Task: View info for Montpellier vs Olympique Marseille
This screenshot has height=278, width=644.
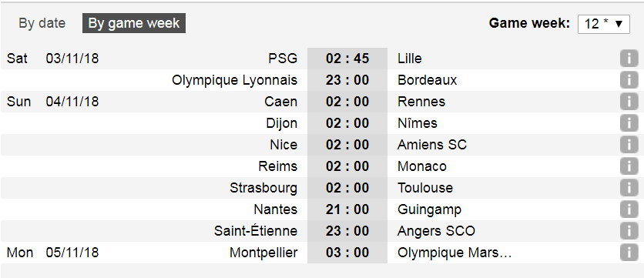Action: (x=629, y=253)
